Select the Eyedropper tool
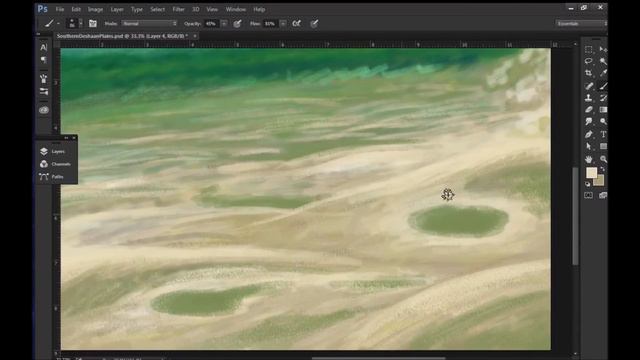Image resolution: width=640 pixels, height=360 pixels. click(x=603, y=73)
